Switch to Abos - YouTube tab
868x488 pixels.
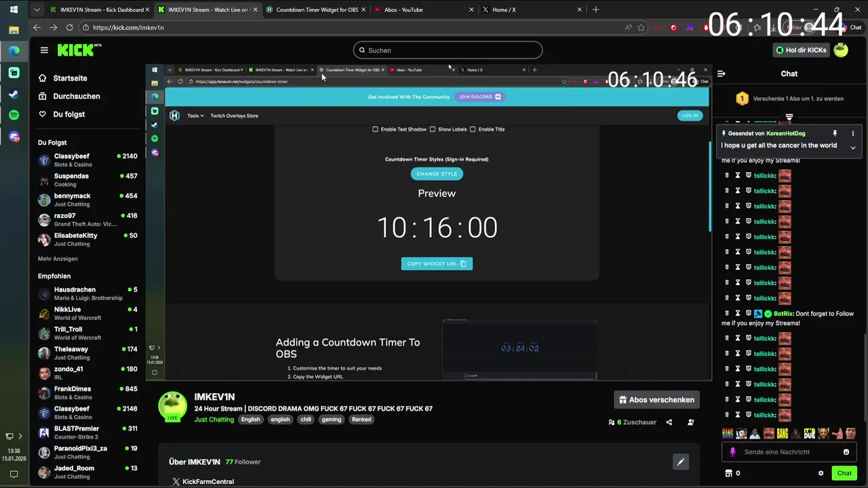423,9
